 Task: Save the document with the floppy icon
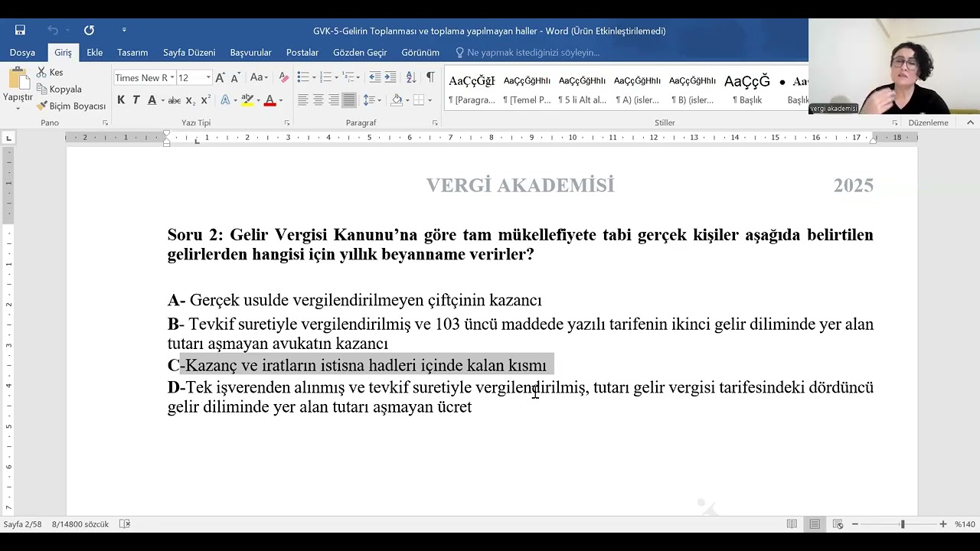[x=20, y=31]
